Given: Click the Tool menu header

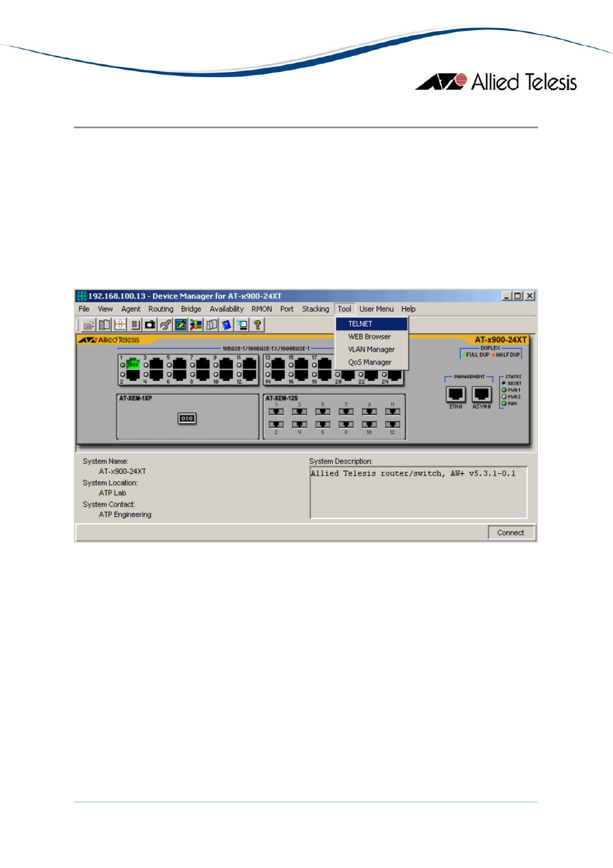Looking at the screenshot, I should (x=344, y=309).
